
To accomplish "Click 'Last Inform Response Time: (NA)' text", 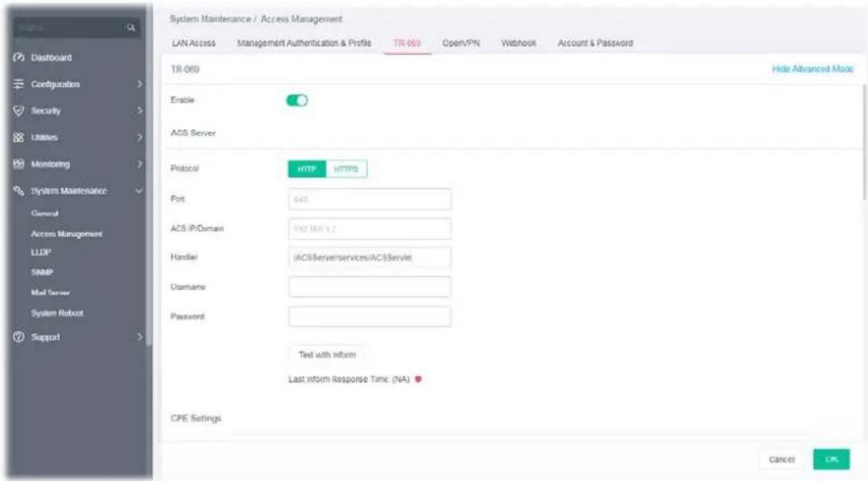I will coord(349,379).
